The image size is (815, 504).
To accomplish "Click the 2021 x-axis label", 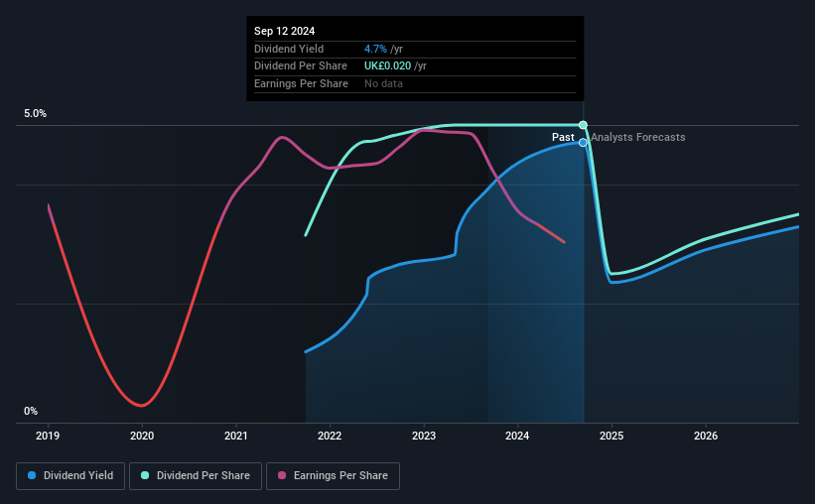I will (x=236, y=436).
